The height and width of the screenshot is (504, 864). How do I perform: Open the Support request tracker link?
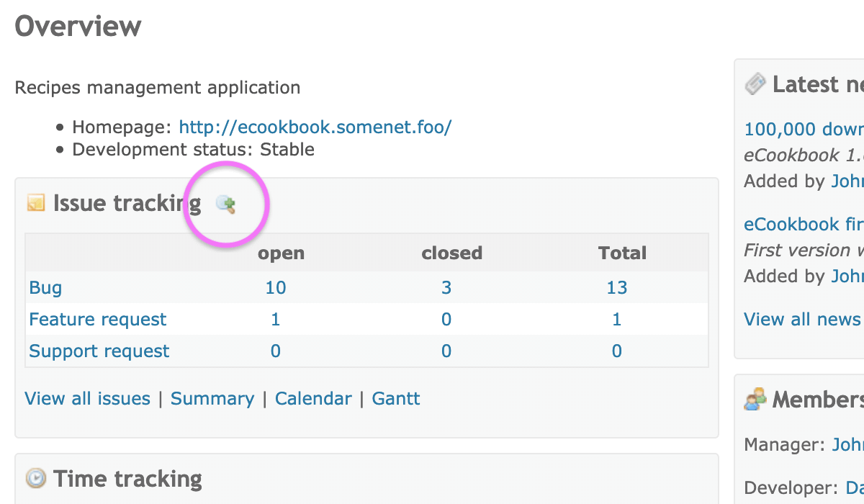[x=99, y=351]
